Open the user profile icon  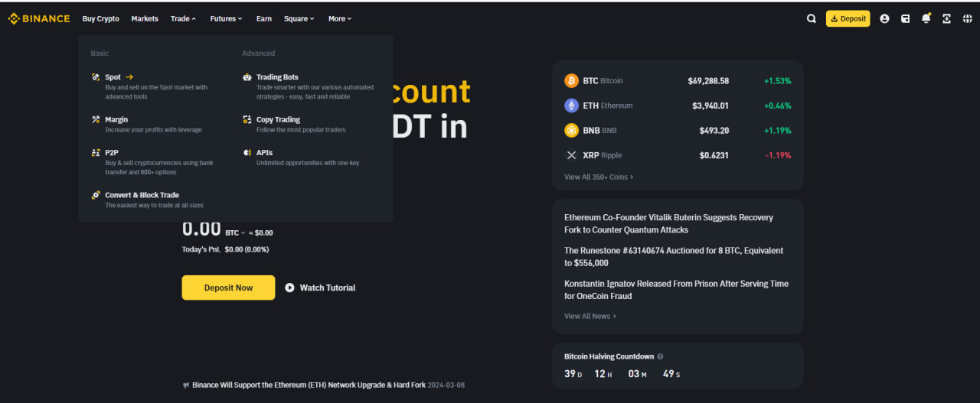tap(884, 18)
